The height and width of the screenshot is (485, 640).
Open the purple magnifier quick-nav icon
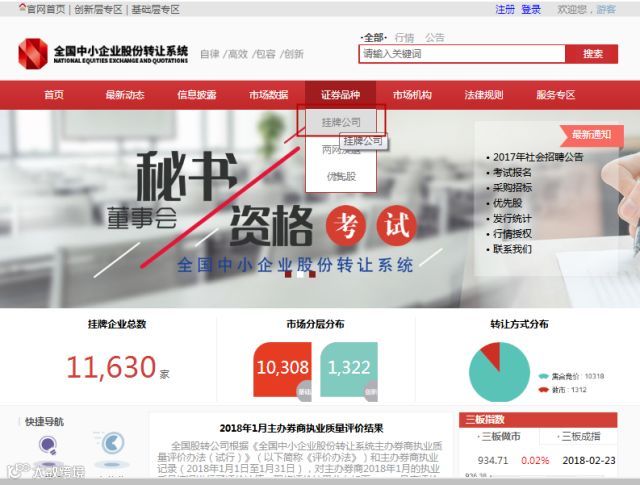pos(48,445)
